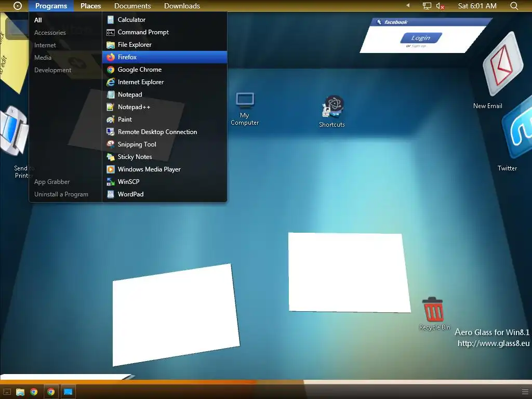
Task: Click App Grabber in Programs menu
Action: pos(52,182)
